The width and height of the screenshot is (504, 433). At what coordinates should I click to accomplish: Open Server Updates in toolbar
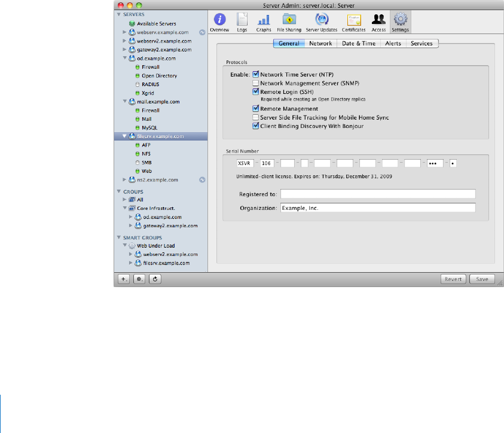322,23
